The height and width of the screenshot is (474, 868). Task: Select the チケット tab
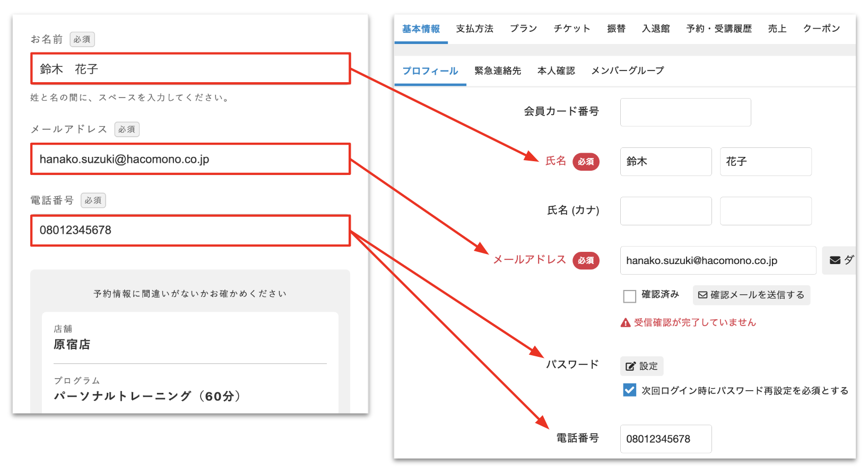tap(571, 29)
